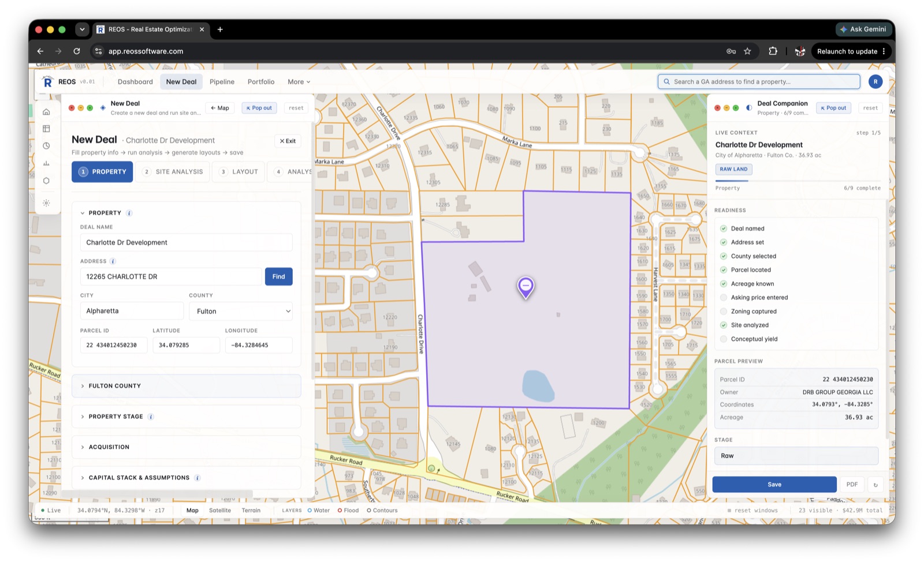Open the County dropdown showing Fulton
The image size is (924, 562).
pos(241,311)
